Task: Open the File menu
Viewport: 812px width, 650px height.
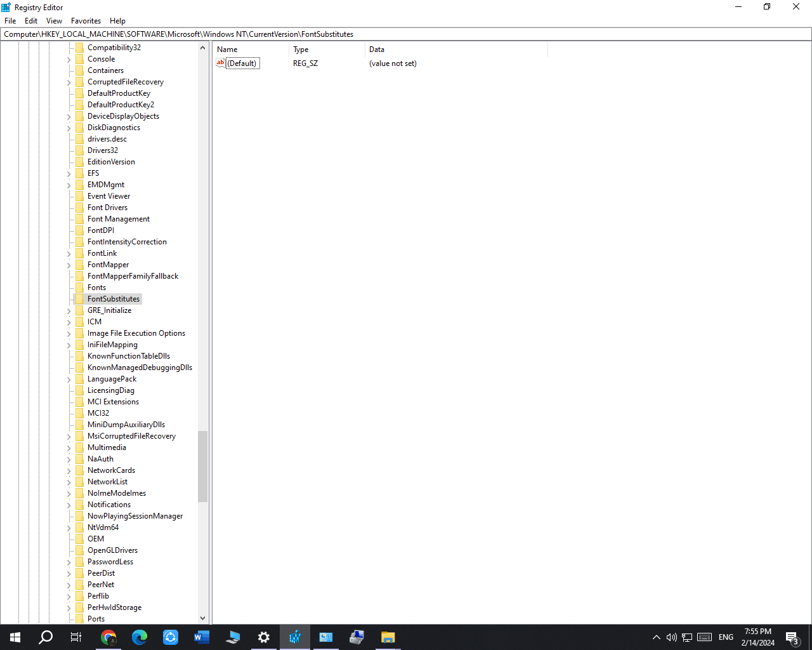Action: 10,21
